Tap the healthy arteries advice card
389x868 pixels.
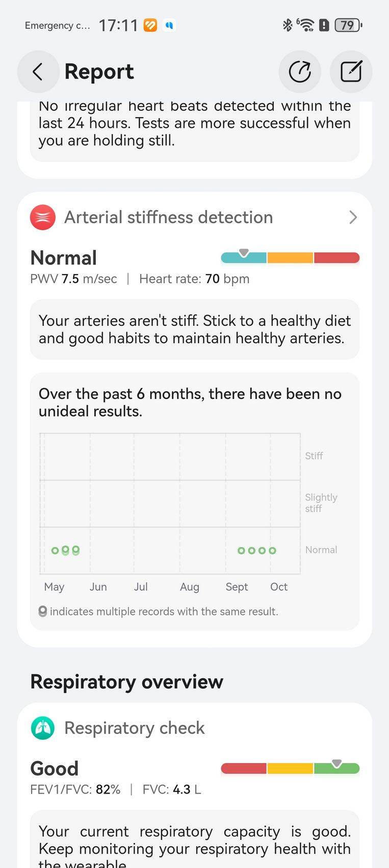coord(195,330)
